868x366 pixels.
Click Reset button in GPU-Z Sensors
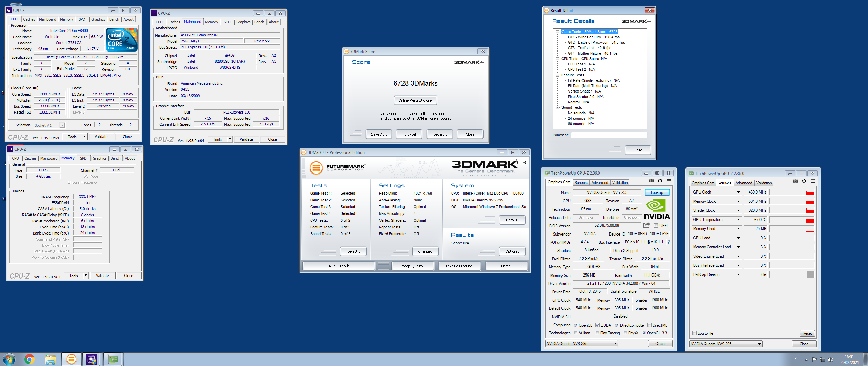[x=807, y=333]
